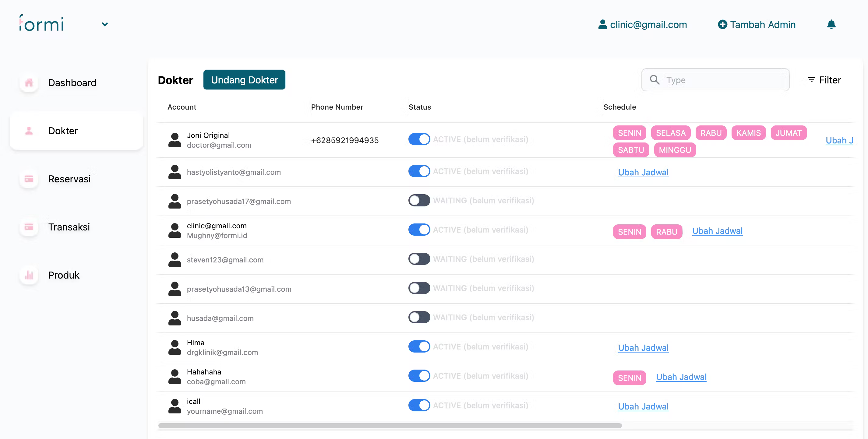
Task: Open Ubah Jadwal link for Hahahaha
Action: point(681,377)
